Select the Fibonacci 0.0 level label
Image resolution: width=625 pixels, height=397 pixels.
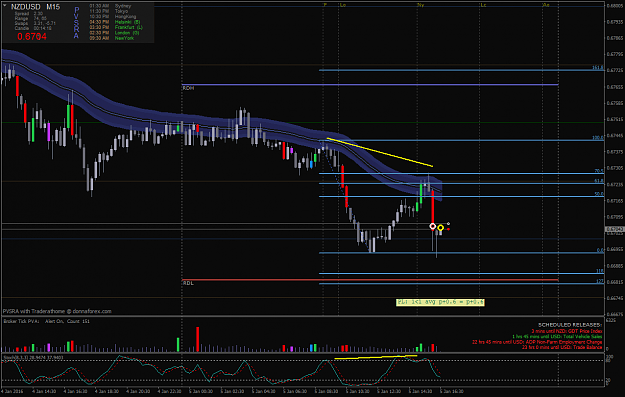(x=600, y=250)
